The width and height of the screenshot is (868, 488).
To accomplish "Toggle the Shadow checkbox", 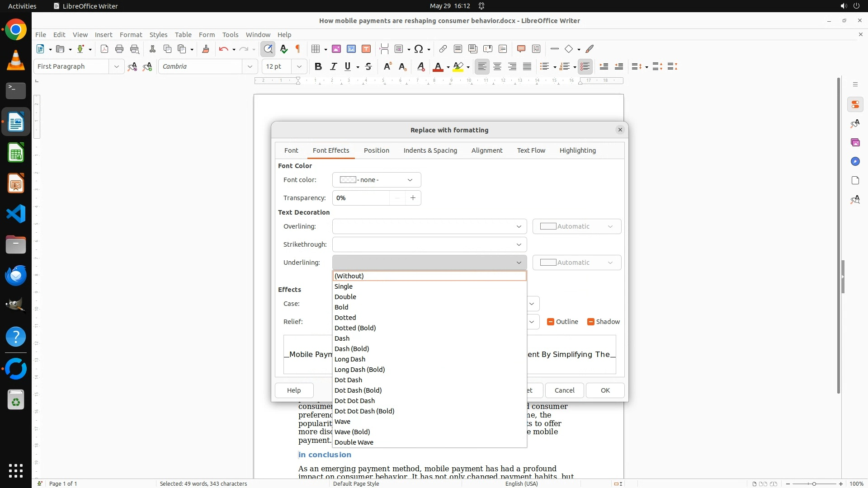I will pos(590,322).
